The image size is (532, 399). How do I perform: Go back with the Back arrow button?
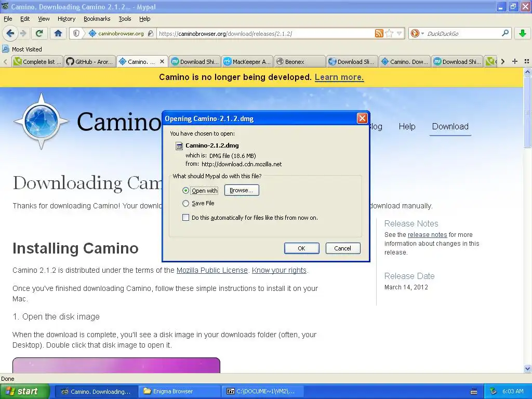(10, 33)
